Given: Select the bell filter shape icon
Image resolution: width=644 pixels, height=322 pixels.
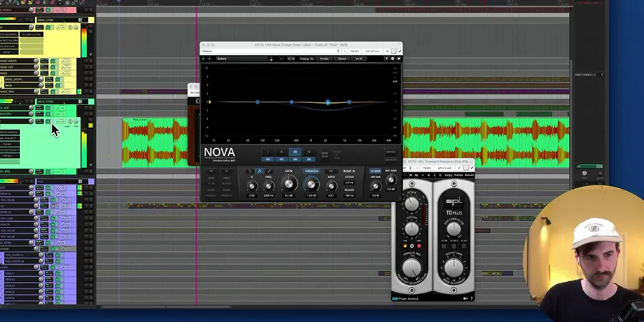Looking at the screenshot, I should click(x=259, y=171).
